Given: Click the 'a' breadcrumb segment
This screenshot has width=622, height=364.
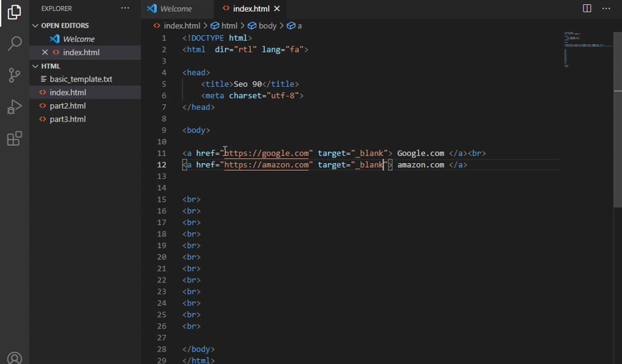Looking at the screenshot, I should [x=294, y=26].
